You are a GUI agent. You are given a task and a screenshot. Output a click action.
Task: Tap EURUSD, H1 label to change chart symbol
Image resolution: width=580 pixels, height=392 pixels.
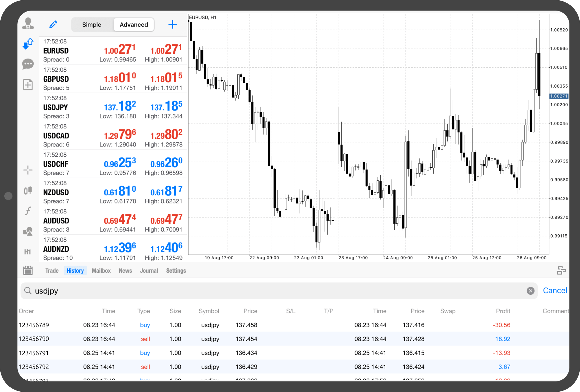tap(203, 17)
